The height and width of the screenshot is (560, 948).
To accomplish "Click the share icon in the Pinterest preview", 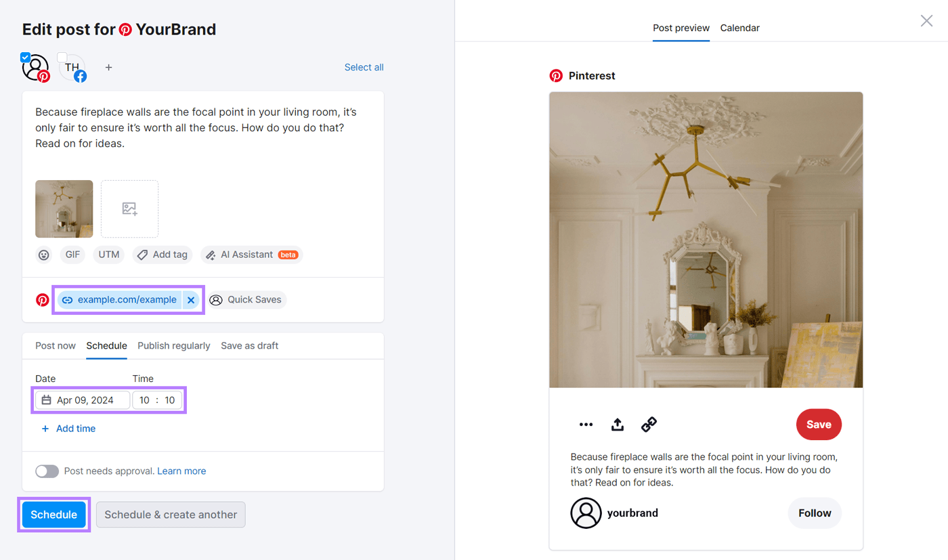I will (x=617, y=424).
